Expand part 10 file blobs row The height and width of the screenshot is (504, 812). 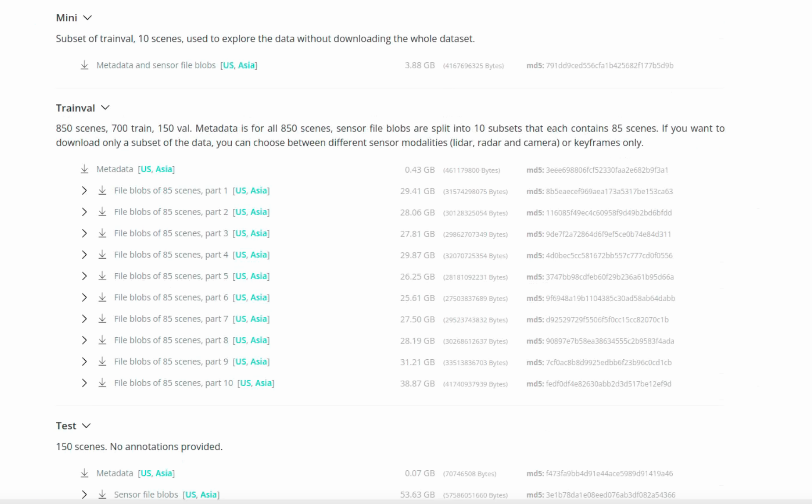(x=84, y=383)
